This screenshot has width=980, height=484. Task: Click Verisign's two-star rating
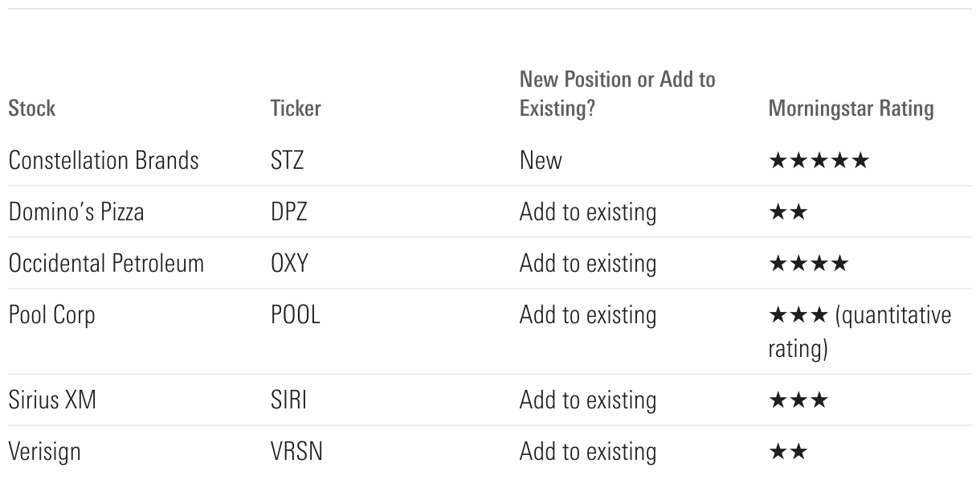pyautogui.click(x=788, y=452)
